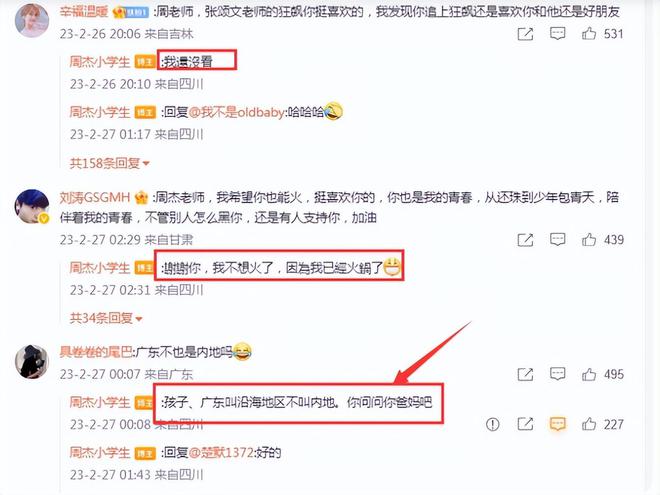Click @楚默1372 mention link
The width and height of the screenshot is (660, 495).
click(221, 452)
